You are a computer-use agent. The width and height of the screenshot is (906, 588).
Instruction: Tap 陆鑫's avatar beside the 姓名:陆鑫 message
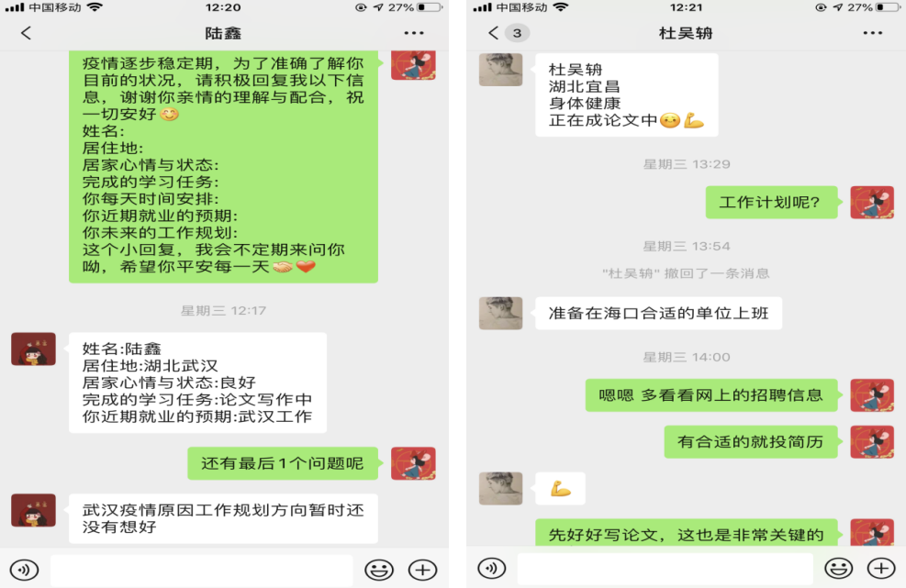click(x=34, y=349)
